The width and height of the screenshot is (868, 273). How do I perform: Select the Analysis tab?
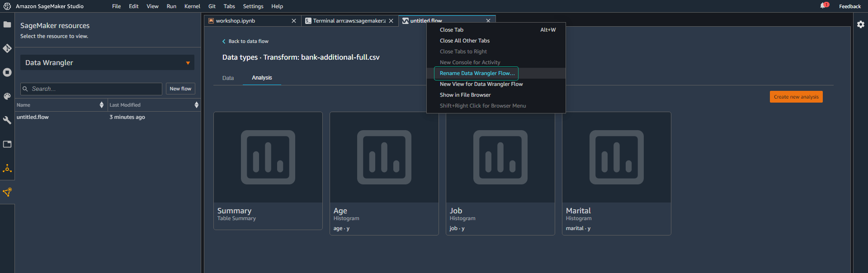pyautogui.click(x=262, y=78)
